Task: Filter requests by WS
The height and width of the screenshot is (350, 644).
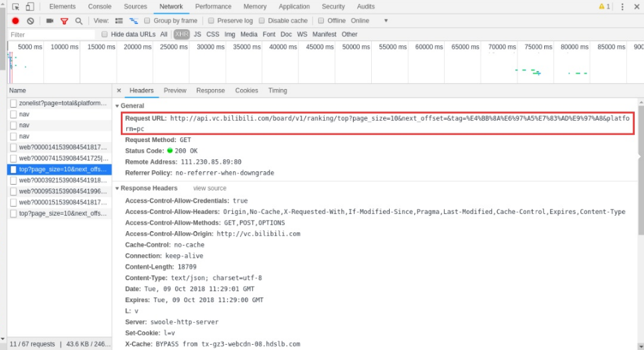Action: (x=302, y=34)
